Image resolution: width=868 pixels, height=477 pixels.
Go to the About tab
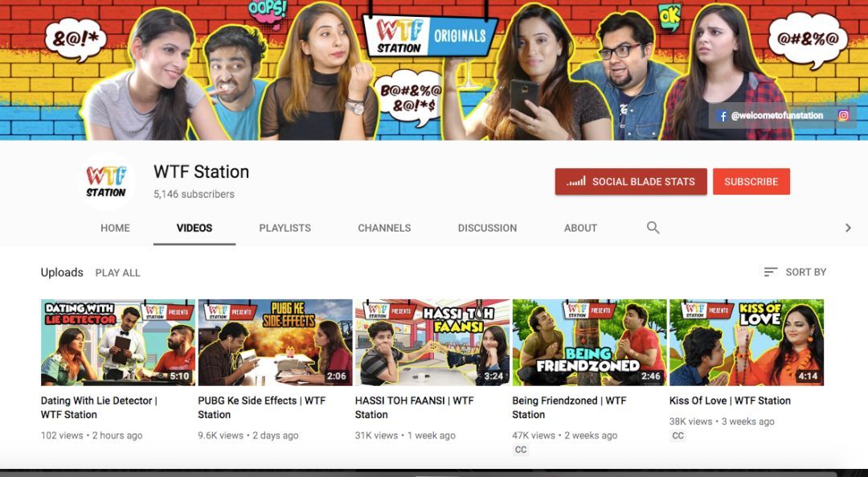(x=580, y=228)
